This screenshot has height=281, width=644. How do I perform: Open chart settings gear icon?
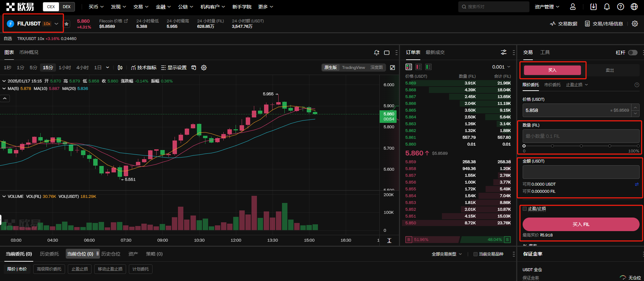pyautogui.click(x=204, y=68)
